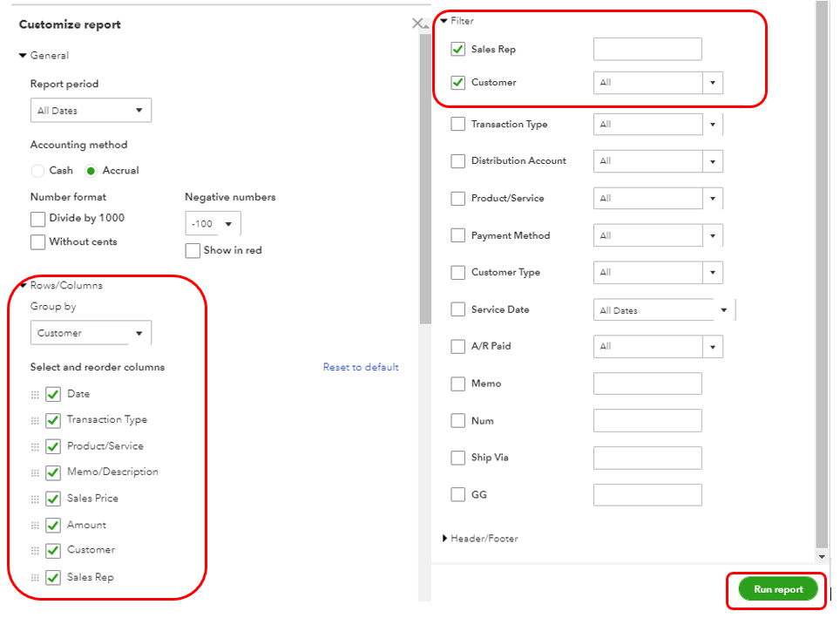Click drag handle icon beside Memo/Description column
Screen dimensions: 840x618
click(36, 473)
